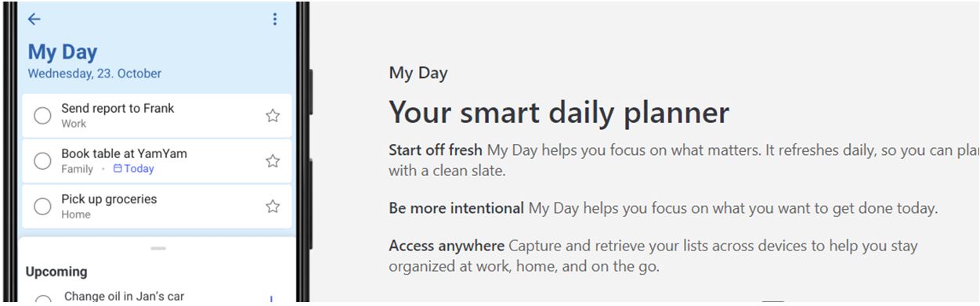Expand the Upcoming sheet using its handle
980x306 pixels.
pos(158,248)
